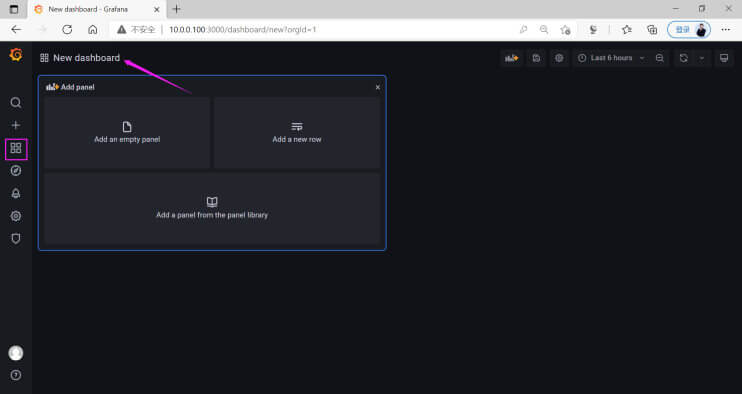Viewport: 742px width, 394px height.
Task: Open the Help question mark icon
Action: click(16, 375)
